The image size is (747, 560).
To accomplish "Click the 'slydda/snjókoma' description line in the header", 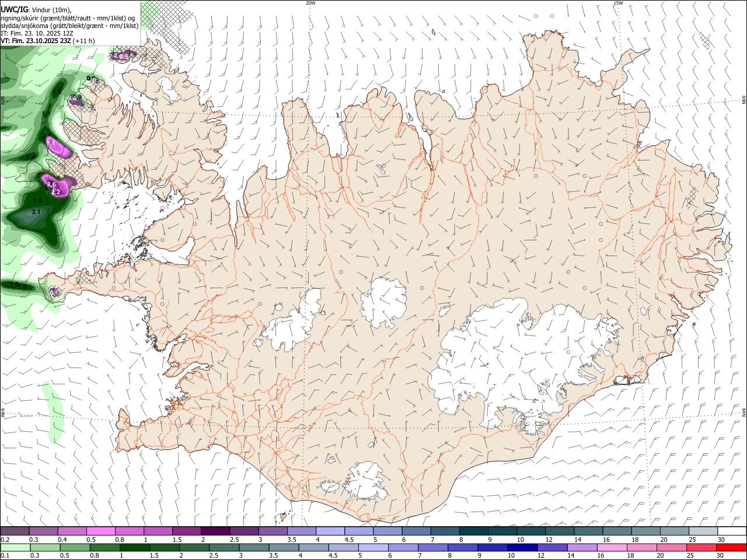I will [x=69, y=25].
